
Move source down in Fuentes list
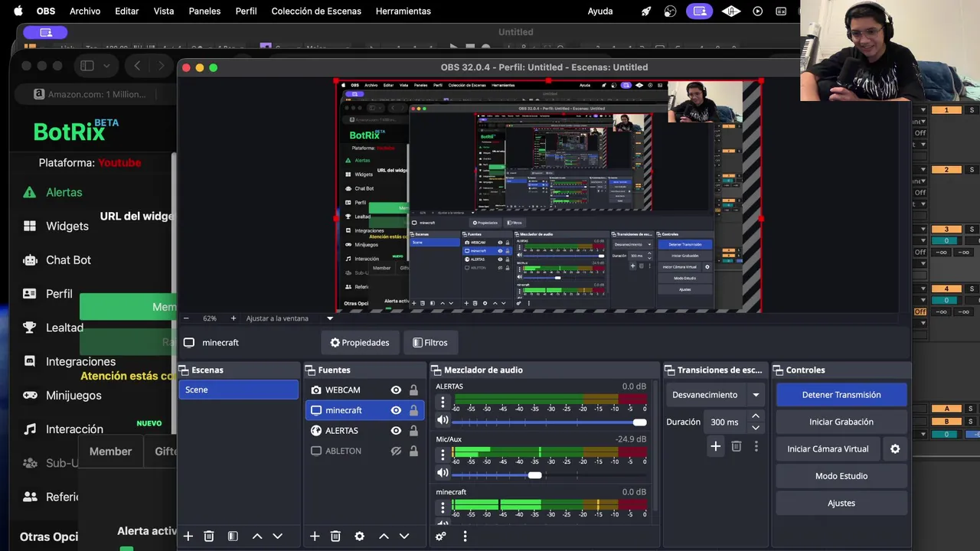click(x=404, y=536)
